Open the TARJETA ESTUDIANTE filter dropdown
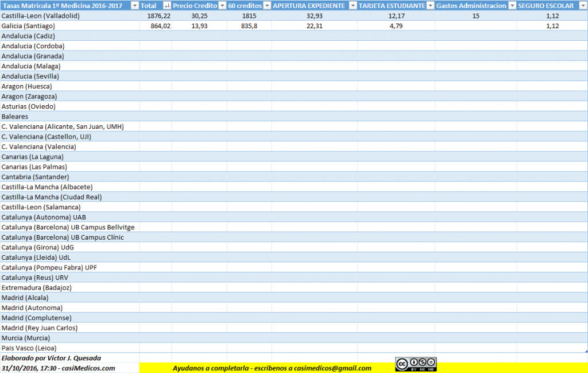 [x=430, y=6]
